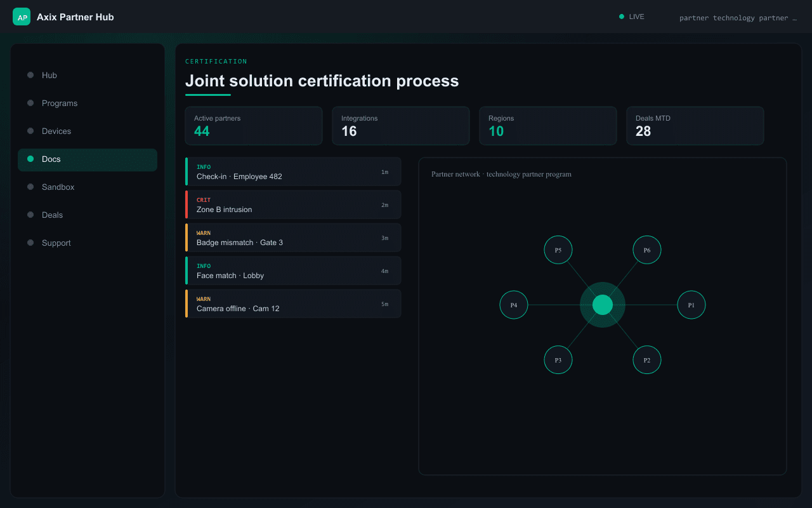Open the Badge mismatch Gate 3 warning

tap(293, 237)
